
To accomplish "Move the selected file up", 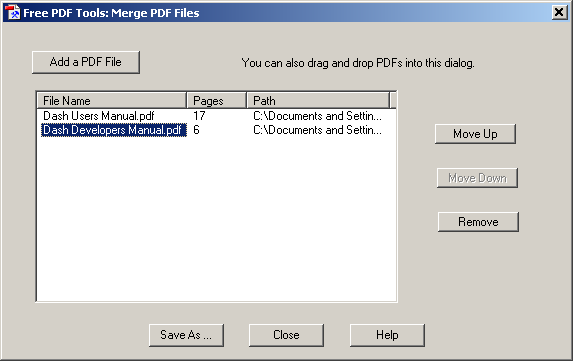I will [475, 134].
